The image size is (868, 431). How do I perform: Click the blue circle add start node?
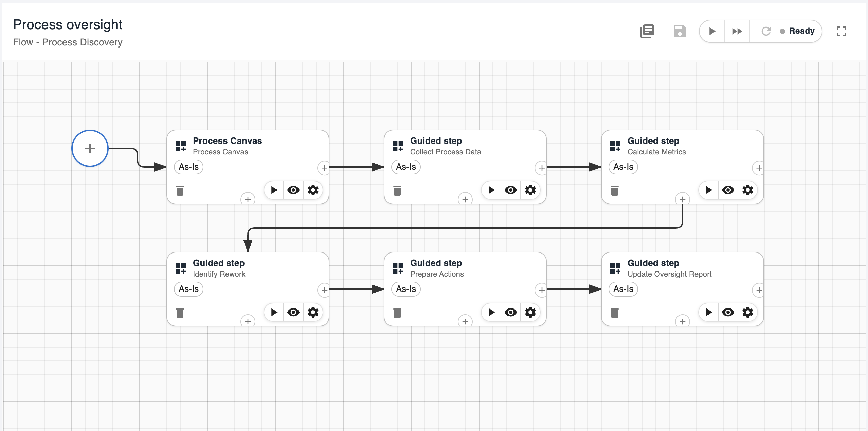coord(90,148)
